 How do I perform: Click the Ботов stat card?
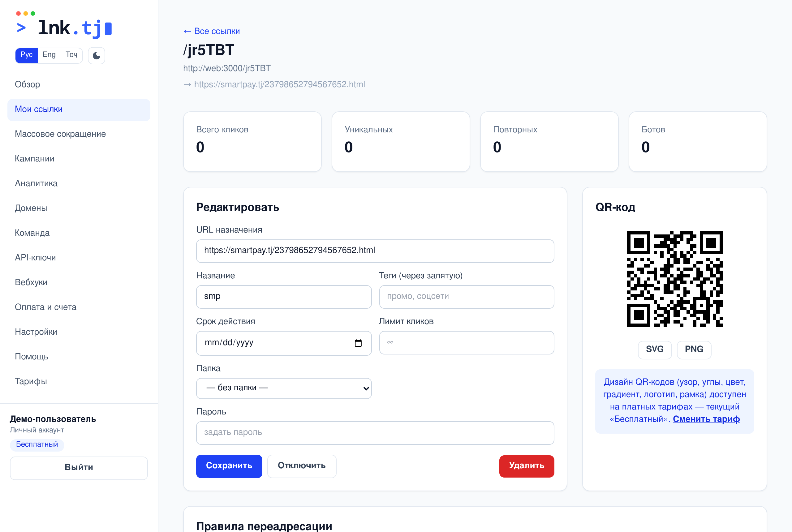698,142
